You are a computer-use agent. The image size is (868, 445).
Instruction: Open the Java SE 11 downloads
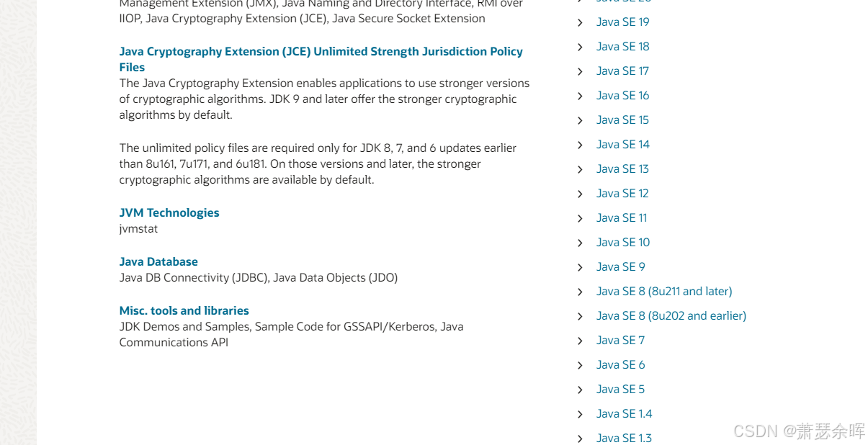621,217
